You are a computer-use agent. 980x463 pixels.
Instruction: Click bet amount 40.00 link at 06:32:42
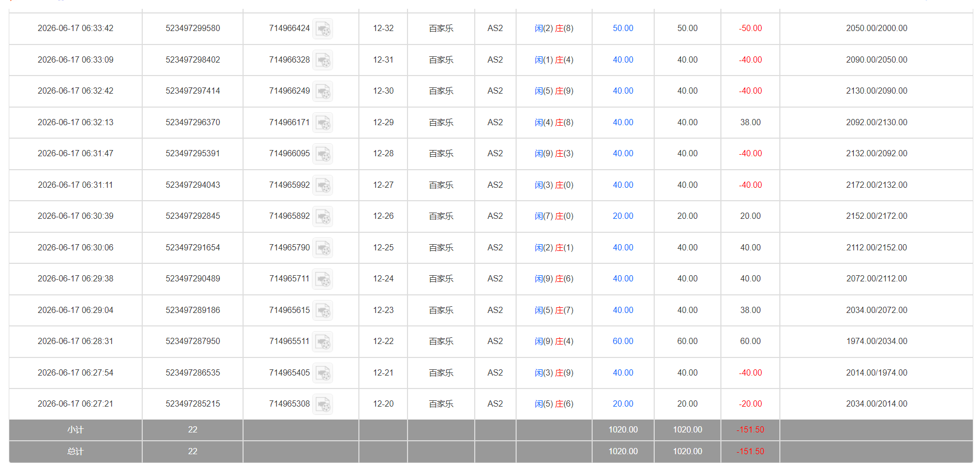pos(623,91)
